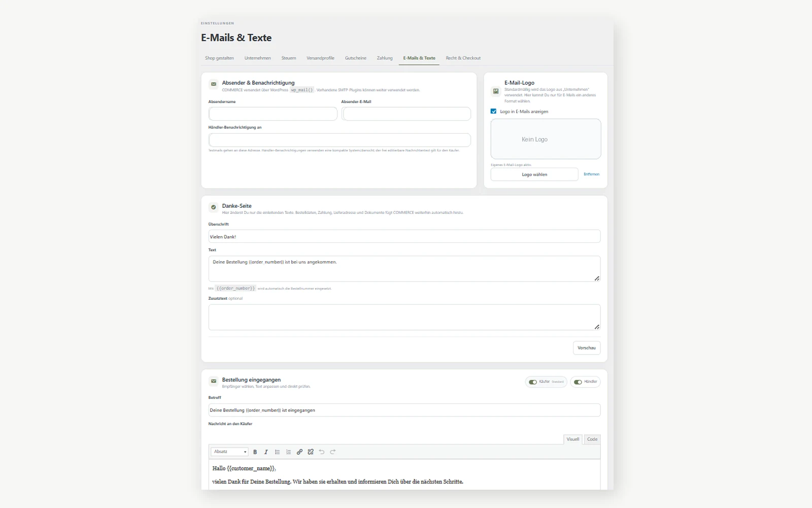Click the Entfernen link for the logo

[x=591, y=174]
